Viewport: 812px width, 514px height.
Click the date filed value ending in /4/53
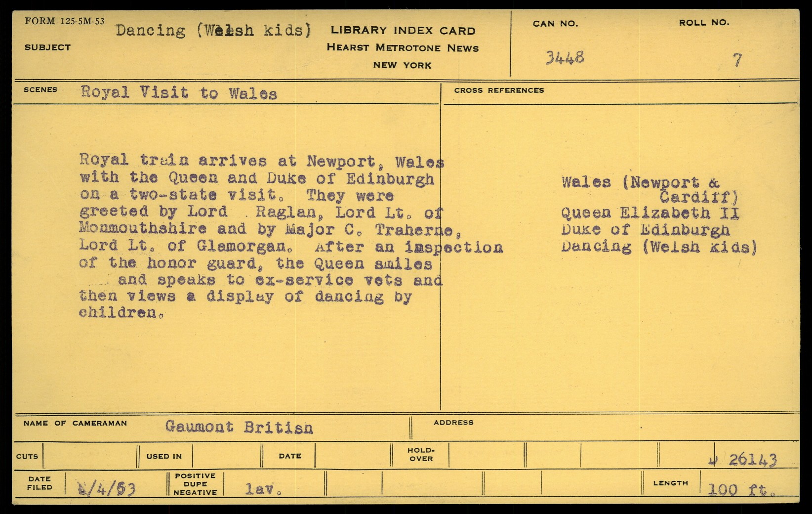coord(107,489)
